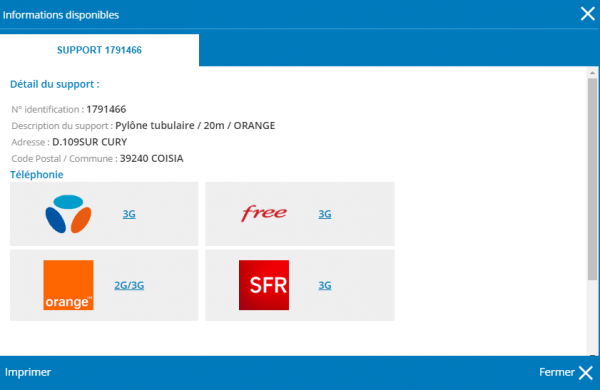This screenshot has height=390, width=600.
Task: Click the vertical scrollbar thumb
Action: [592, 179]
